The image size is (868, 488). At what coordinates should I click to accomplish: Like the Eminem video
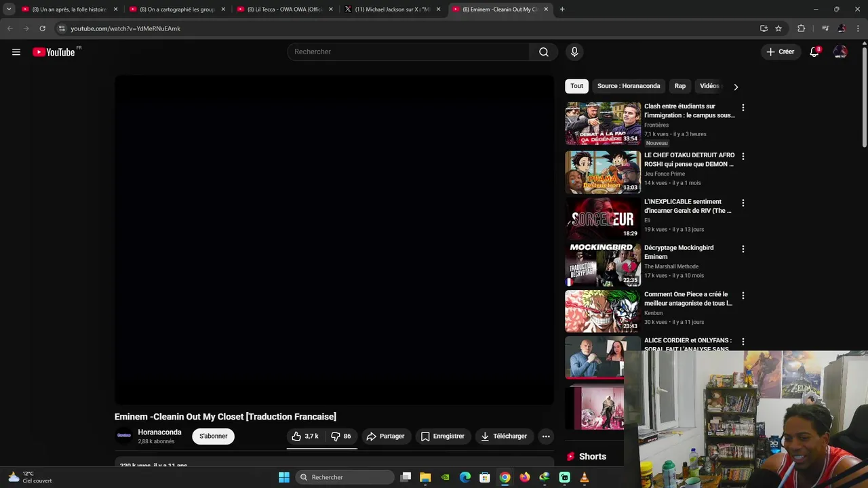pyautogui.click(x=305, y=436)
